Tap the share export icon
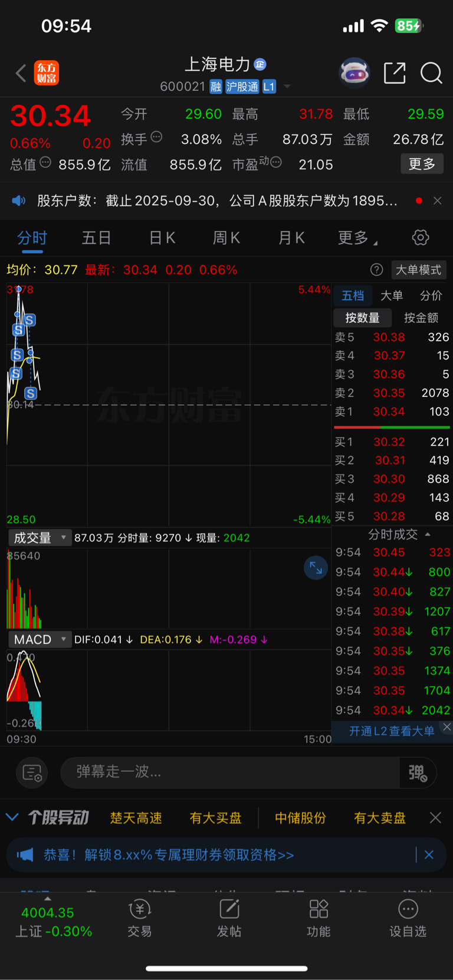The width and height of the screenshot is (453, 980). tap(395, 73)
